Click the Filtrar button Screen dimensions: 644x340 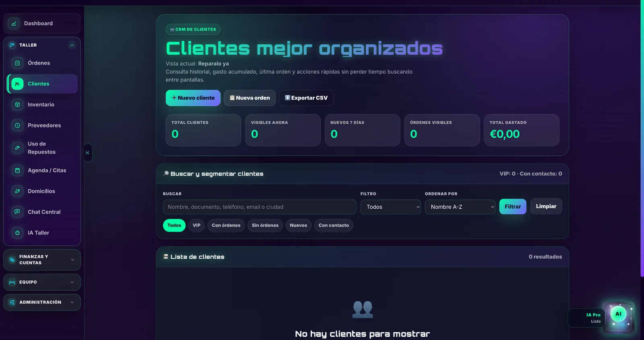coord(513,207)
